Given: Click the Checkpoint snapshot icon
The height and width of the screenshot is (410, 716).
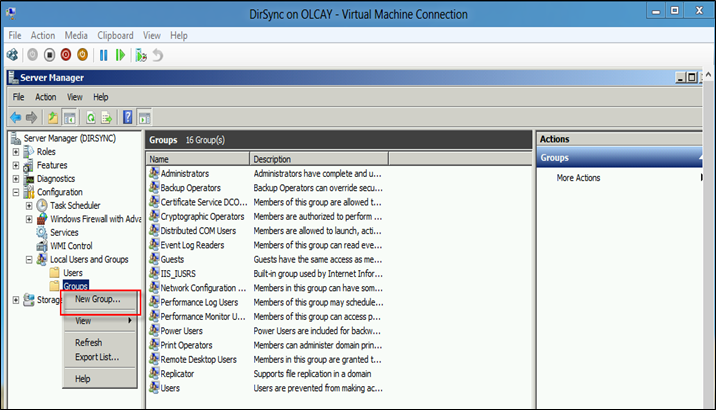Looking at the screenshot, I should tap(141, 55).
